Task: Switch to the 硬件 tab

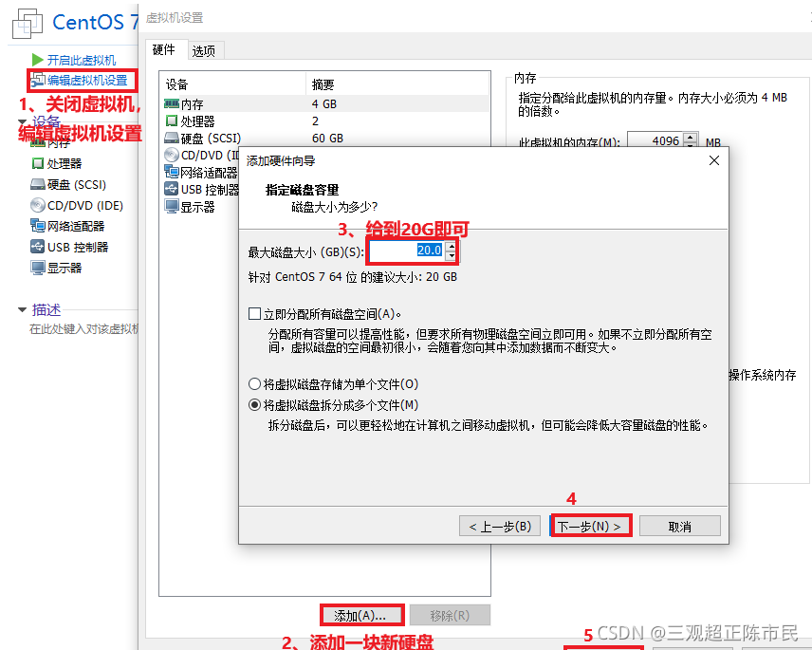Action: pos(163,50)
